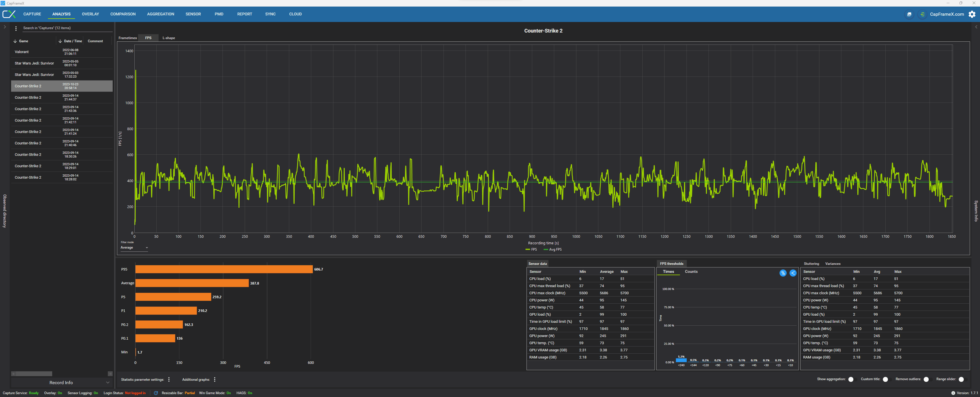Open the AGGREGATION tab
This screenshot has height=397, width=980.
(x=161, y=14)
